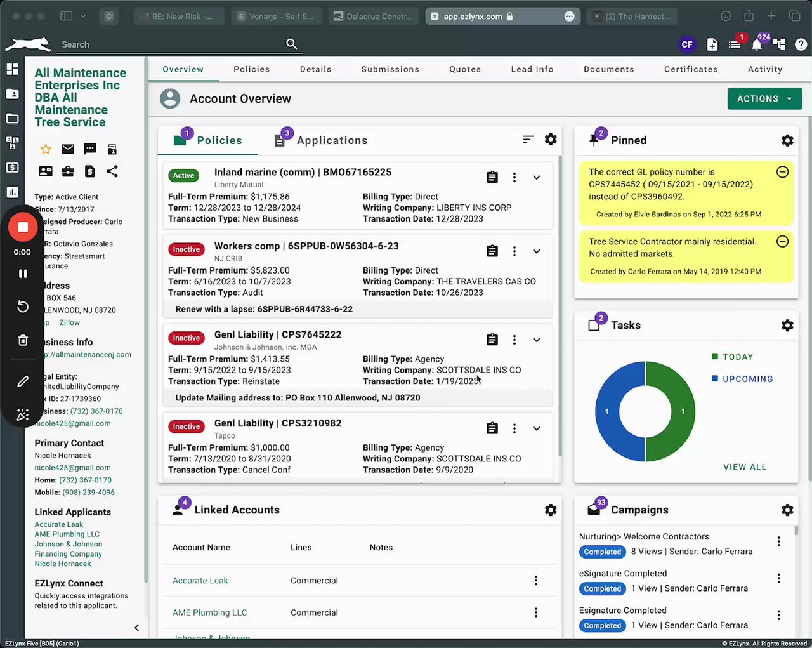Open the Pinned panel gear settings
The height and width of the screenshot is (648, 812).
coord(787,140)
